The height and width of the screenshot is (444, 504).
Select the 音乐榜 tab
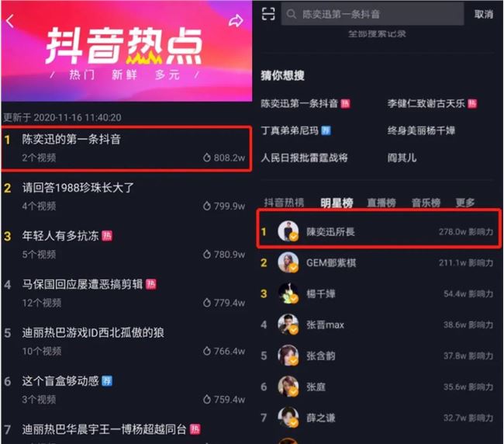(x=426, y=203)
